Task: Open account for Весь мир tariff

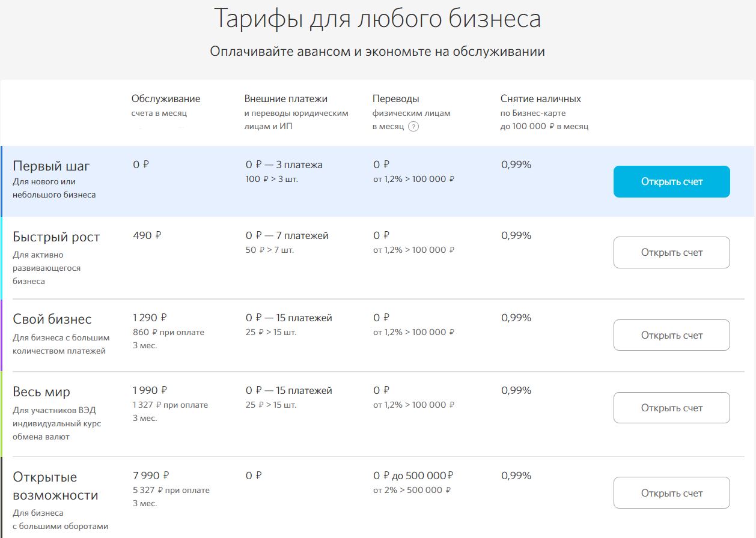Action: click(x=671, y=408)
